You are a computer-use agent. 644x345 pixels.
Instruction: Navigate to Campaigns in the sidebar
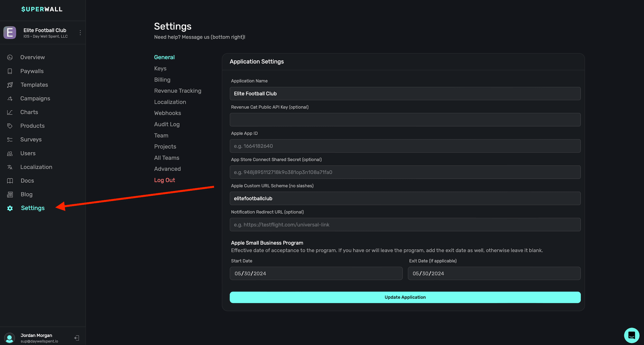click(x=35, y=98)
